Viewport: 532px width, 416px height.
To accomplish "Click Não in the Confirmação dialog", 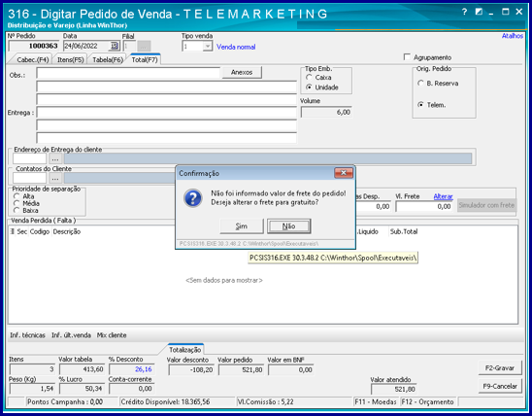I will (288, 226).
